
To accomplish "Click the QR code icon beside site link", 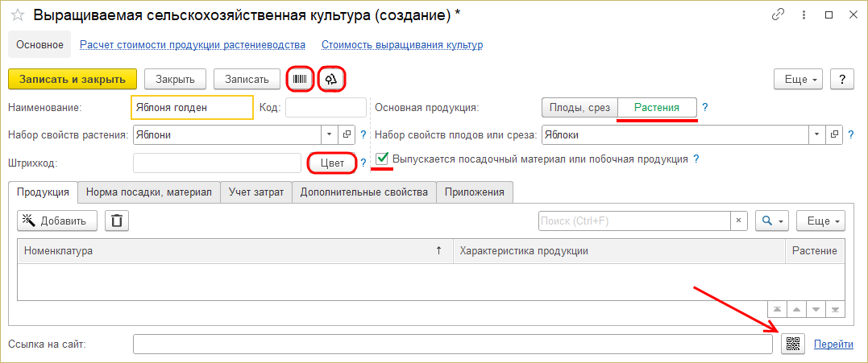I will [x=793, y=344].
